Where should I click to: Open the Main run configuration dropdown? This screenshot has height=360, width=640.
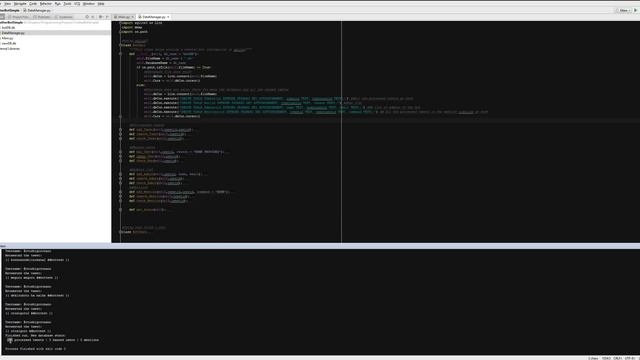click(624, 10)
